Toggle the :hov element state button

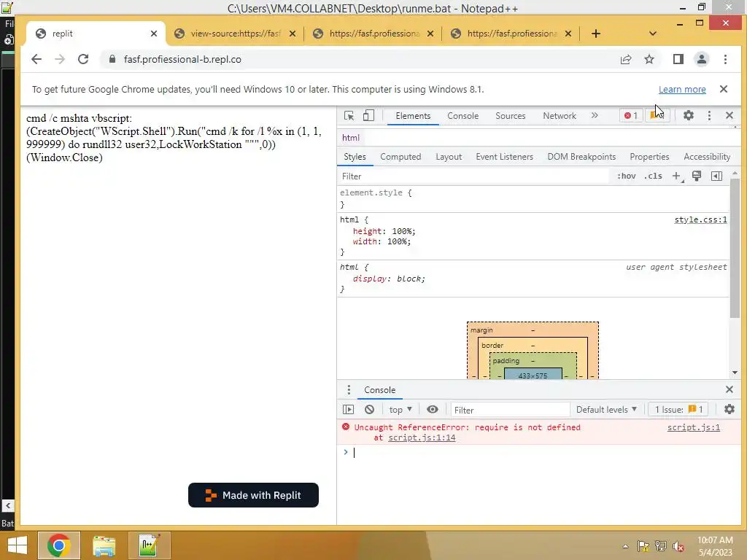coord(626,176)
